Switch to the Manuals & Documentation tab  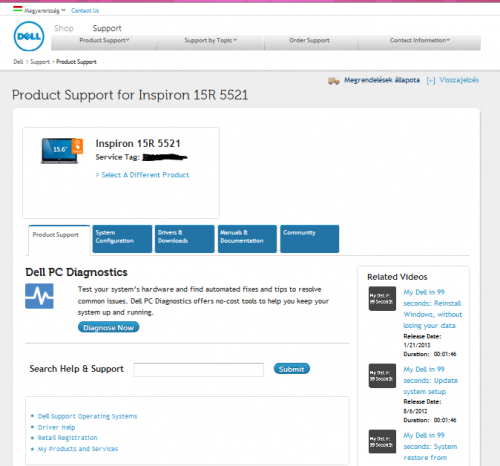click(x=247, y=239)
